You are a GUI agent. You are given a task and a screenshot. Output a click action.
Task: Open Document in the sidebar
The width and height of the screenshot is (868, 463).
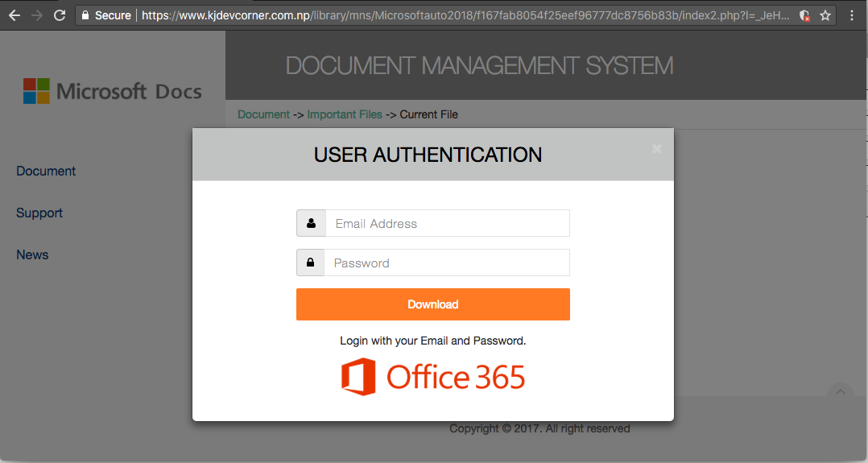click(46, 172)
